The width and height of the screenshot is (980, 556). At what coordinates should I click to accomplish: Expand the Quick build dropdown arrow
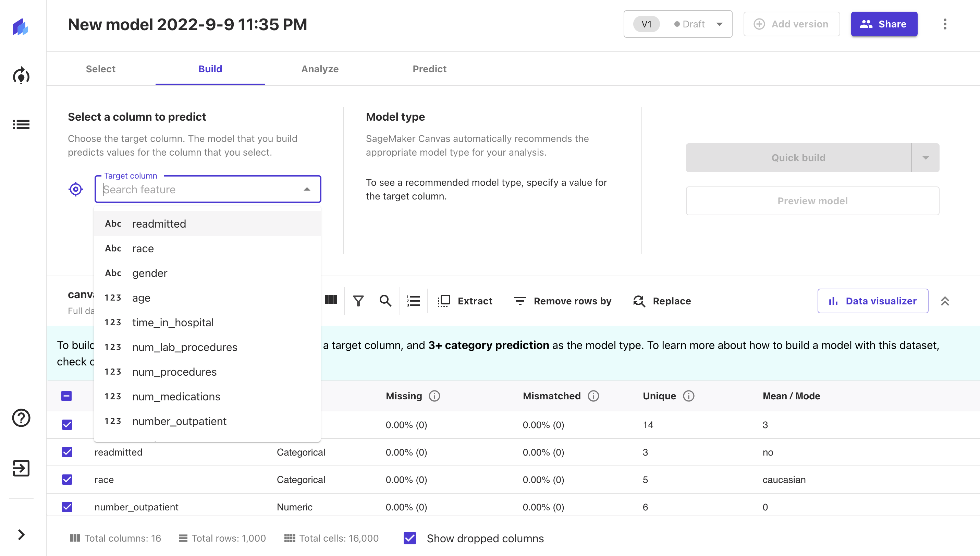(x=926, y=158)
